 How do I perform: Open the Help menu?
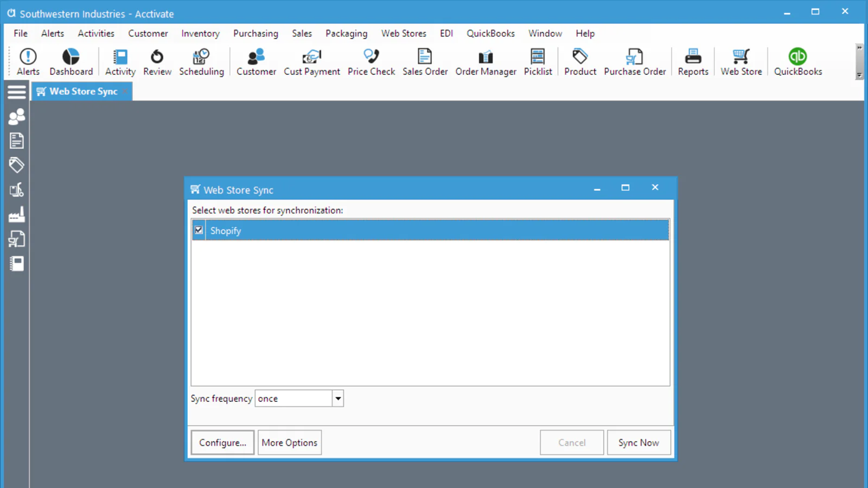point(585,33)
